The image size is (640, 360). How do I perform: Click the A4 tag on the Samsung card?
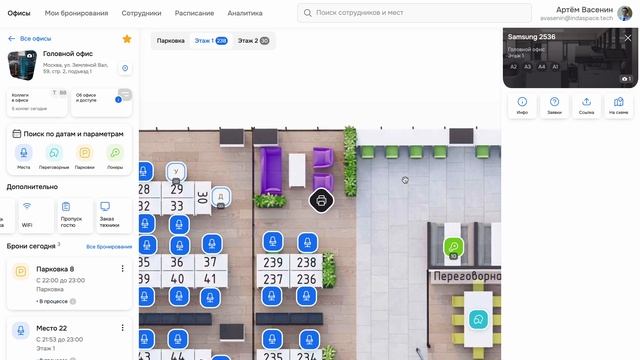(x=542, y=67)
